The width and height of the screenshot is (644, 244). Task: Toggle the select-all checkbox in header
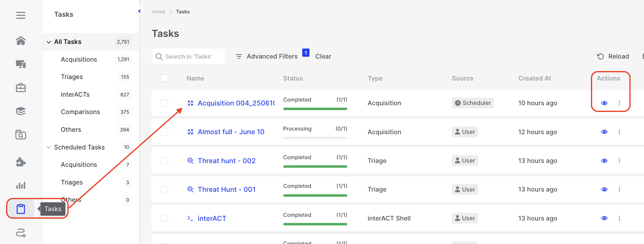click(164, 78)
